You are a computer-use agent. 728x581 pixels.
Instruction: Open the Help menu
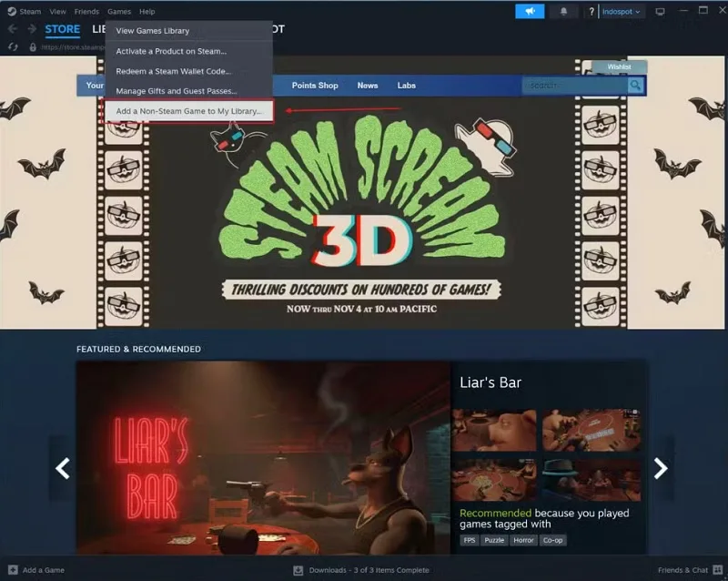(x=147, y=12)
